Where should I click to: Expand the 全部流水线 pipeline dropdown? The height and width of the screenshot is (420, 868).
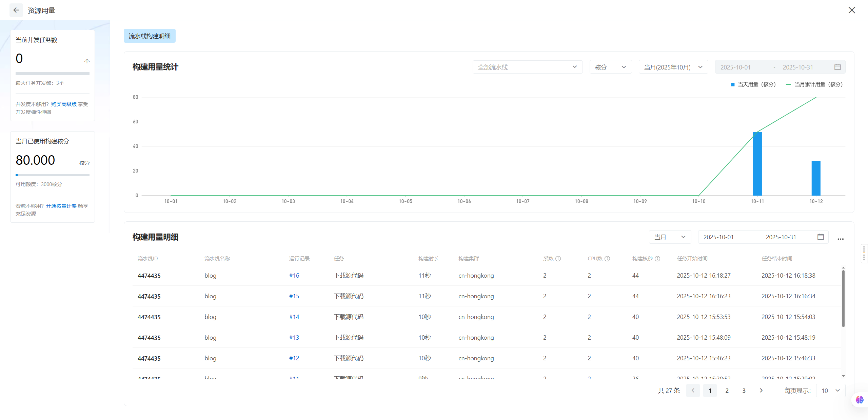527,67
